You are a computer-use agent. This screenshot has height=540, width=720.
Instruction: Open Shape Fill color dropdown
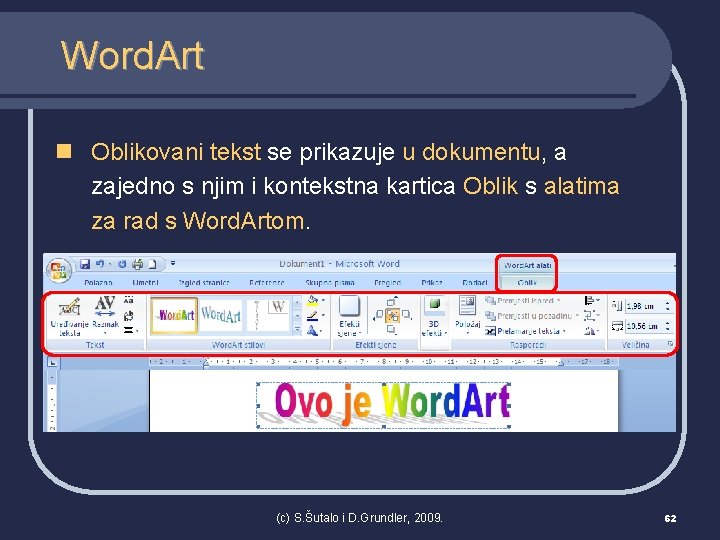click(316, 301)
